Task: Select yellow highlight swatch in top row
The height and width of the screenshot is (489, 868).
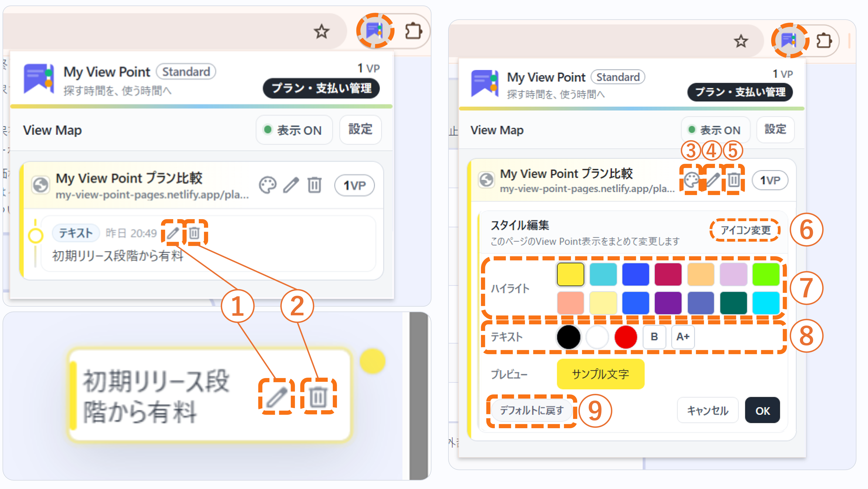Action: tap(570, 274)
